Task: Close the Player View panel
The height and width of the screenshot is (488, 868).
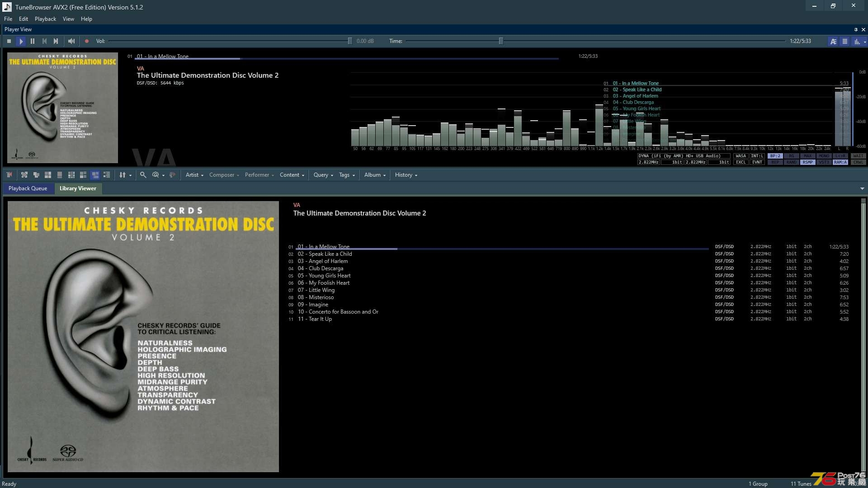Action: (x=863, y=29)
